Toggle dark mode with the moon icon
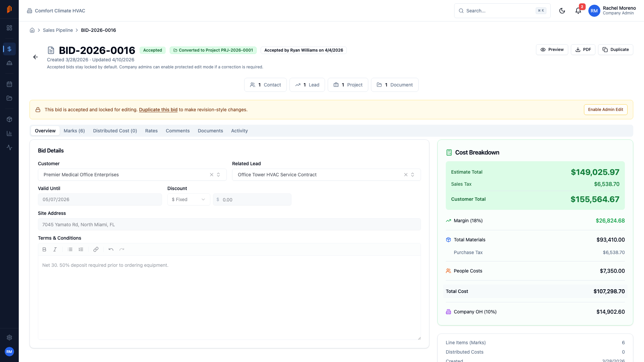The height and width of the screenshot is (362, 644). 562,10
